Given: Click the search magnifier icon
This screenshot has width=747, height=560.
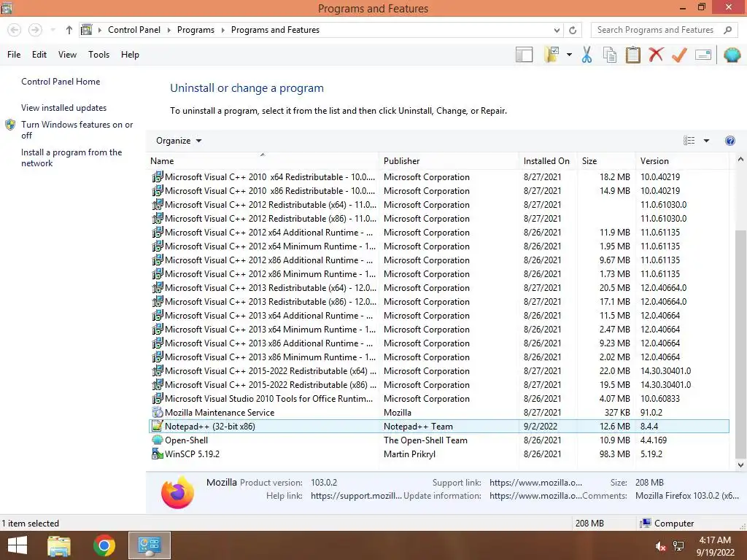Looking at the screenshot, I should point(727,30).
